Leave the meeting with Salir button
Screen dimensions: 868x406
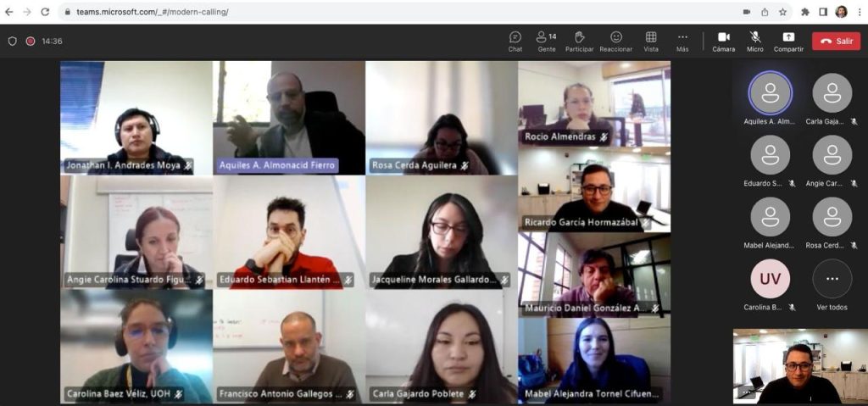point(836,41)
